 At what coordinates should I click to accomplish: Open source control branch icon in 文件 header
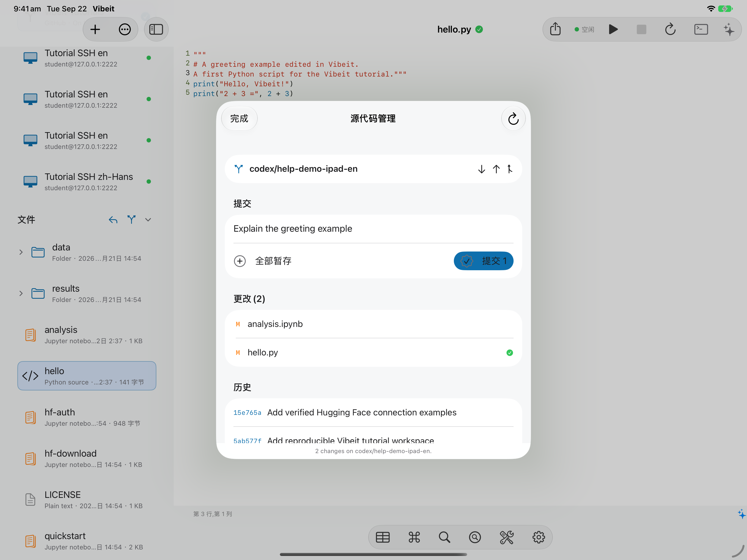tap(131, 220)
